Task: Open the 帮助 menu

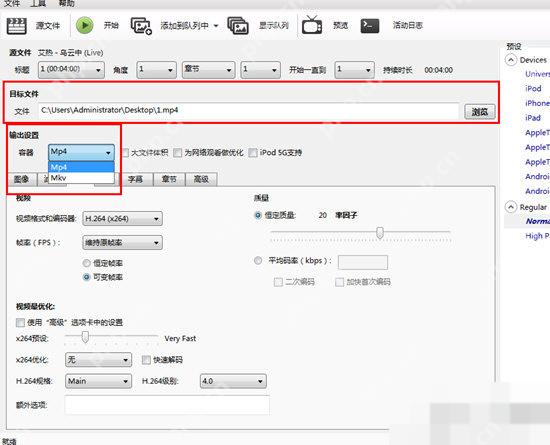Action: click(66, 4)
